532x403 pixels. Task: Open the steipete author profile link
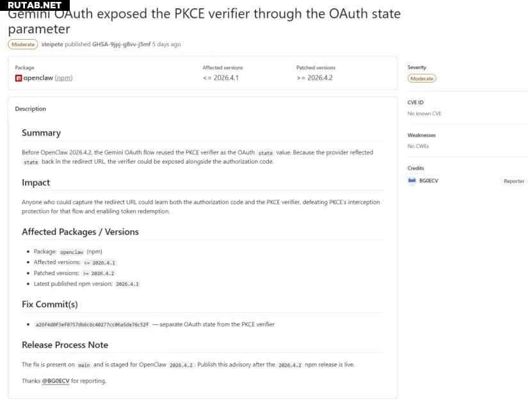click(x=52, y=45)
